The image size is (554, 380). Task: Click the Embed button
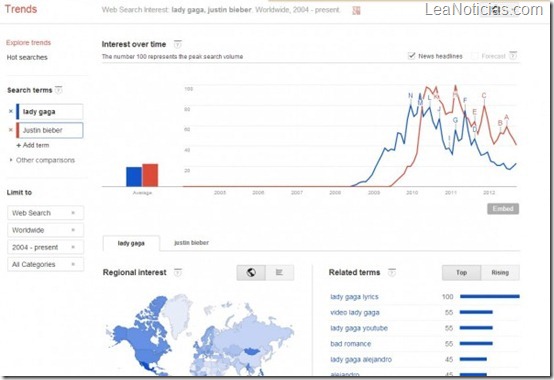point(503,209)
